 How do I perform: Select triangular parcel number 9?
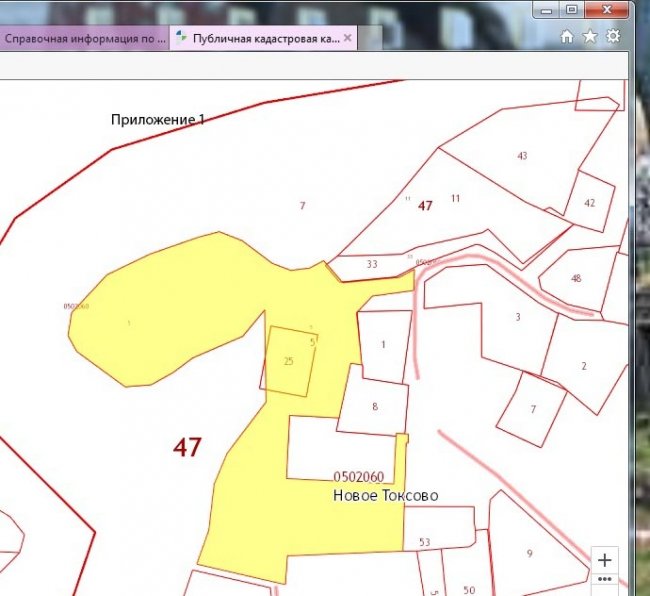pyautogui.click(x=528, y=552)
